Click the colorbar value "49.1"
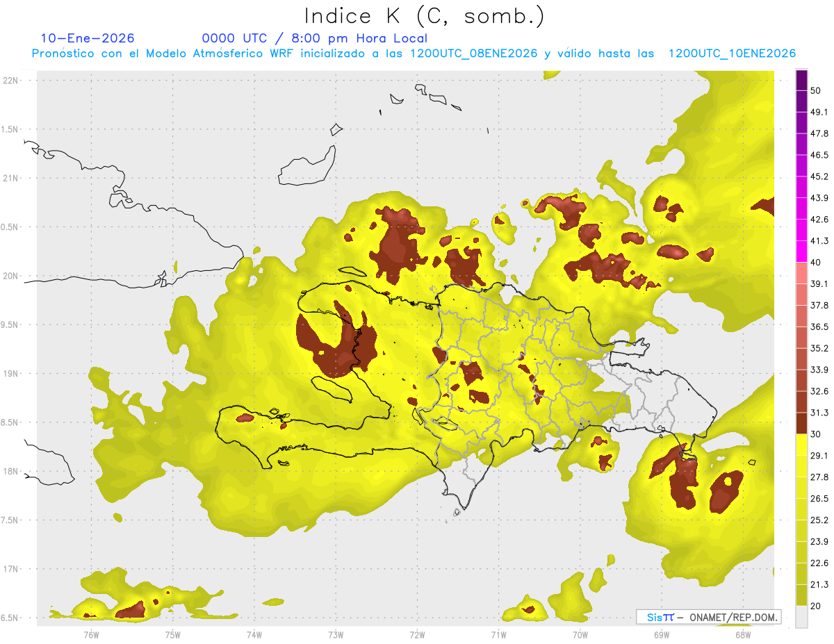 click(x=819, y=112)
